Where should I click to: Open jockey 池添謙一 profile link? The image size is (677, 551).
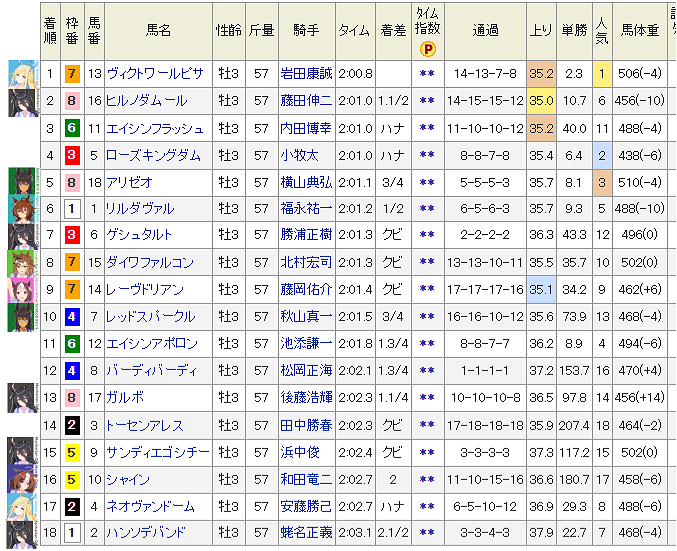pos(307,344)
